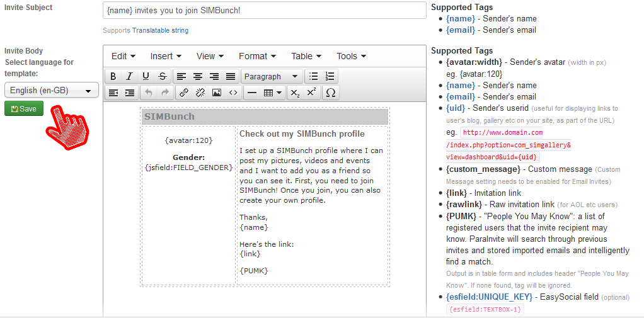
Task: Insert a special character (Omega)
Action: click(330, 93)
